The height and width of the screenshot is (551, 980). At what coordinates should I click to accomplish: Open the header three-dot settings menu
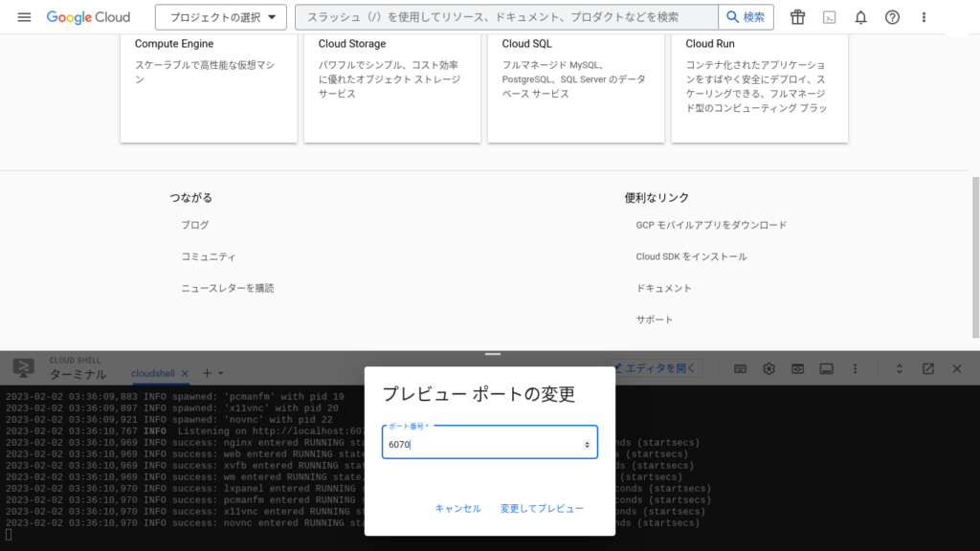[924, 17]
